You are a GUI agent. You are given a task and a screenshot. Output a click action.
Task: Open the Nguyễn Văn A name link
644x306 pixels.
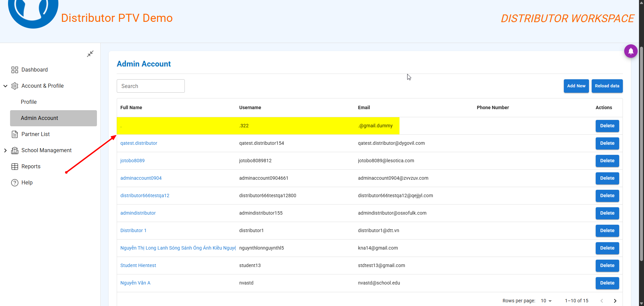click(x=135, y=283)
